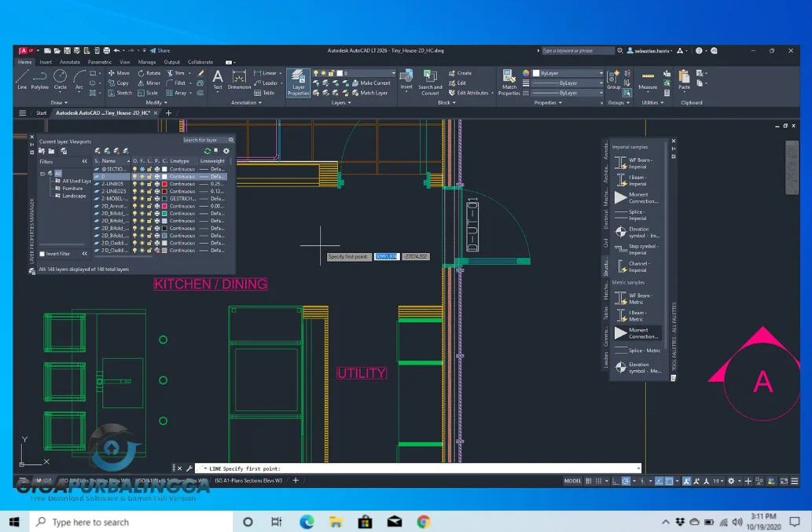Viewport: 812px width, 532px height.
Task: Toggle freeze for @SECTIO layer
Action: coord(142,169)
